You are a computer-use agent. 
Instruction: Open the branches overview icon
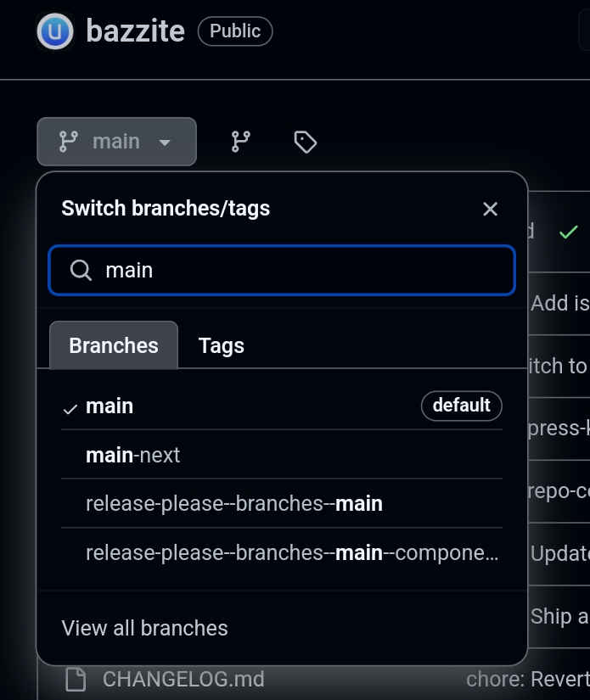tap(241, 142)
